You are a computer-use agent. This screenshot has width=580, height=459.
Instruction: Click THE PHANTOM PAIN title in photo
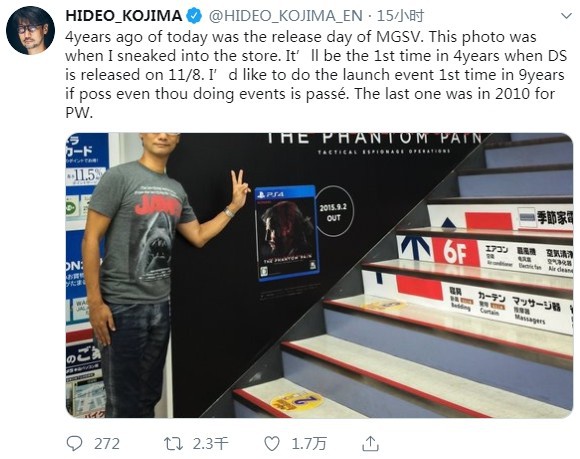[x=374, y=138]
